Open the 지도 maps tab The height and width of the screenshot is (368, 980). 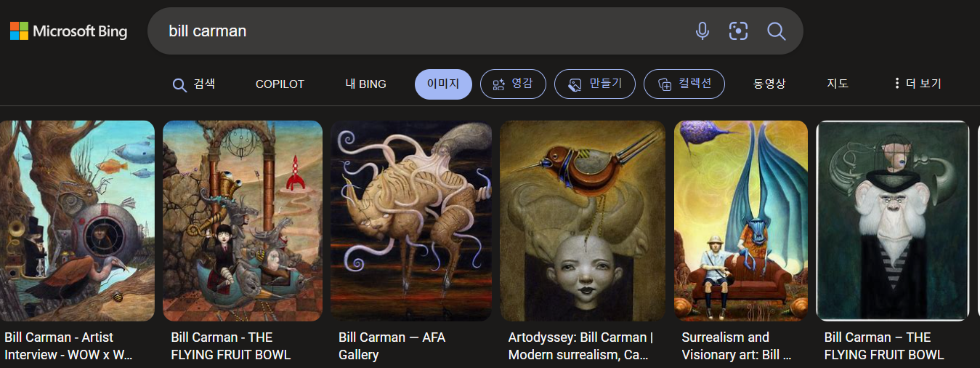pos(838,84)
